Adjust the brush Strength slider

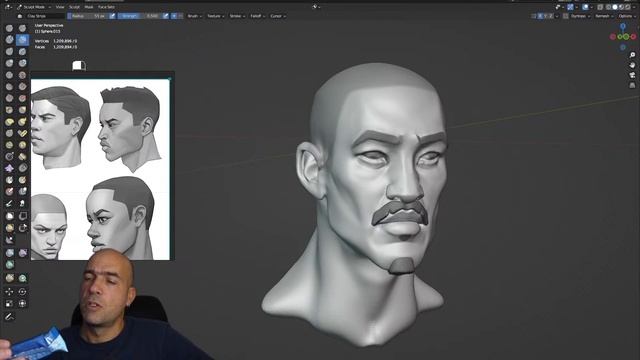coord(140,16)
